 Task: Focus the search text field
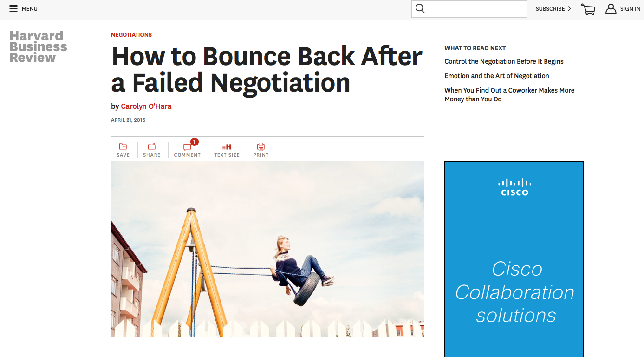coord(478,9)
